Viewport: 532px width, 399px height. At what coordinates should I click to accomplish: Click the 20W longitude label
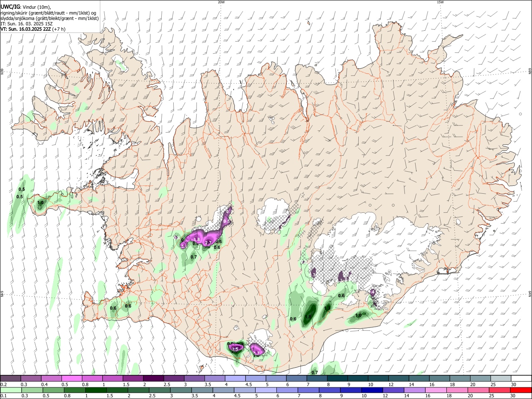pos(221,2)
